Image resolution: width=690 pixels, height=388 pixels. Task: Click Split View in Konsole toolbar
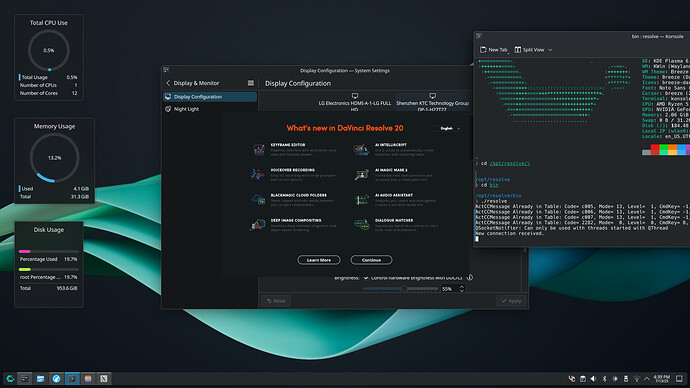tap(529, 50)
